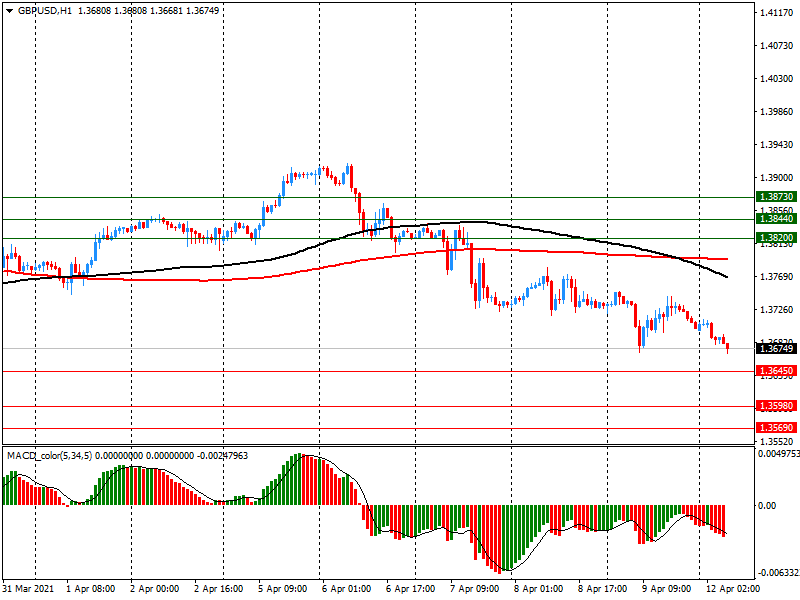
Task: Click the 1.37690 price scale value
Action: coord(777,277)
